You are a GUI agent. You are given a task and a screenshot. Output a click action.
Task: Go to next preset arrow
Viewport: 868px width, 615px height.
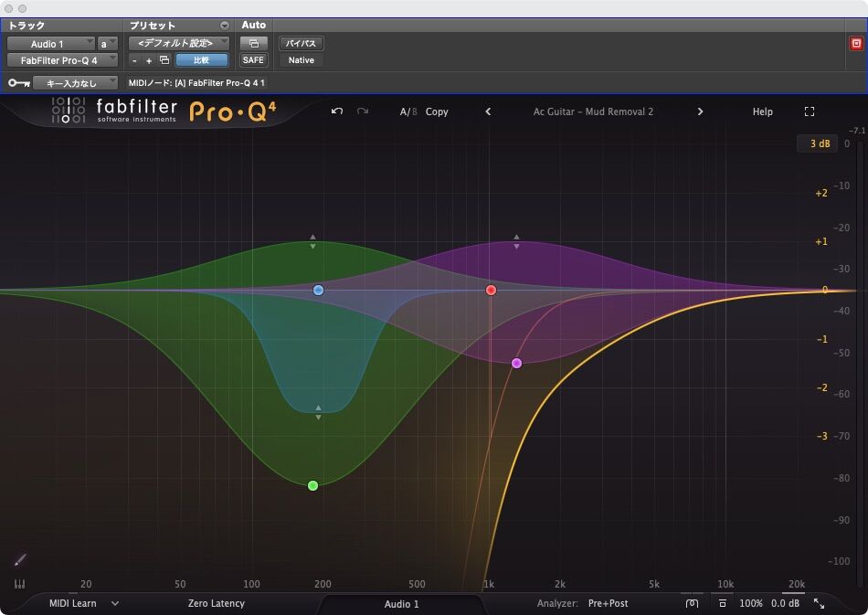[x=700, y=111]
